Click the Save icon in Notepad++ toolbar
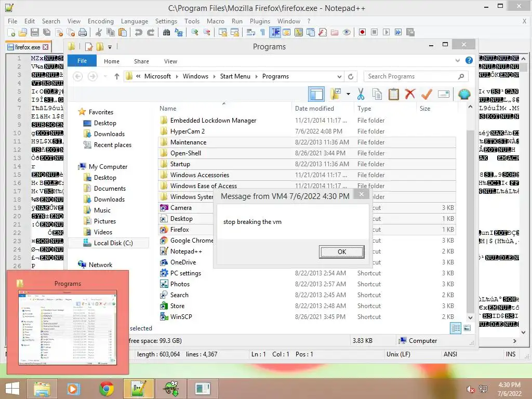This screenshot has height=399, width=532. click(x=35, y=32)
